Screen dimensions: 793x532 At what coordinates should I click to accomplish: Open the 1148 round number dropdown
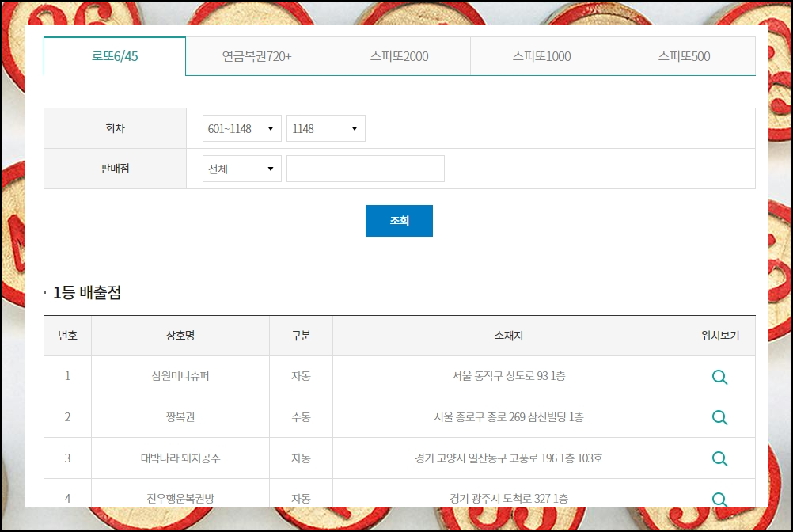(326, 128)
